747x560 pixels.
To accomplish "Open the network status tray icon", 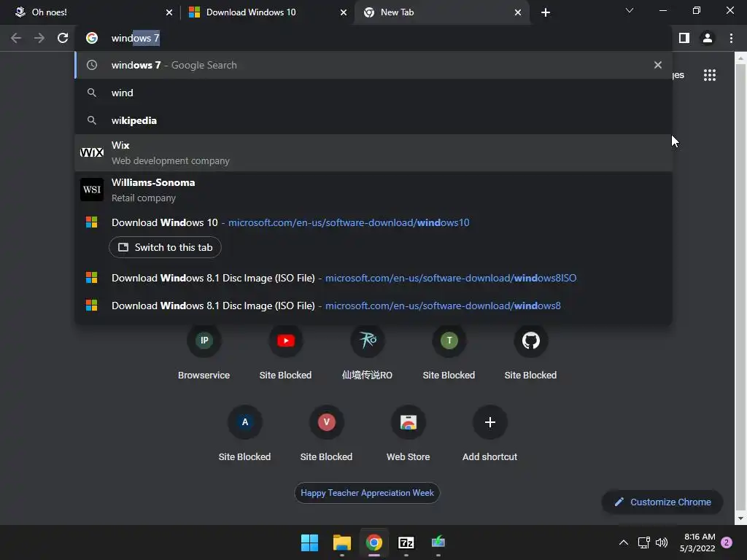I will (643, 542).
